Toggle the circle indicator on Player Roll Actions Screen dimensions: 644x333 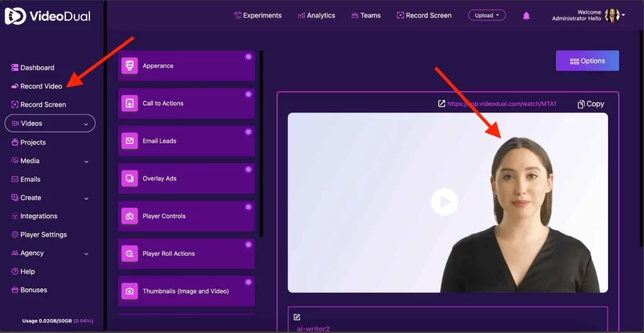(x=248, y=244)
